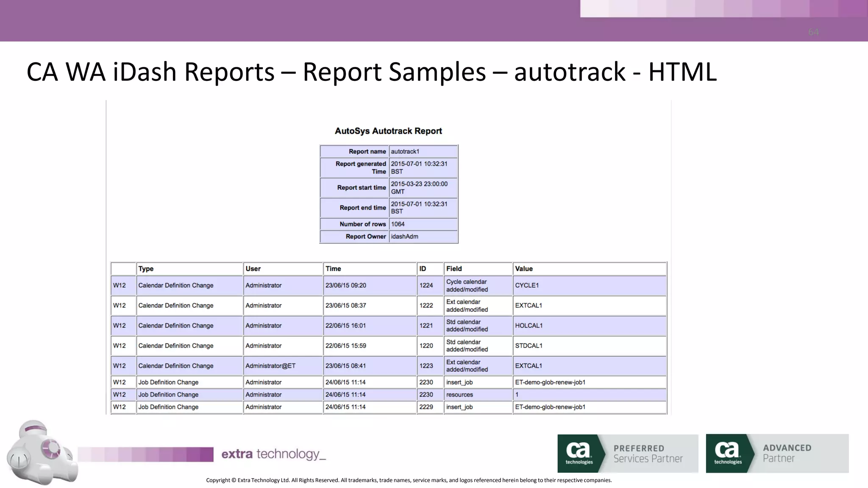Viewport: 868px width, 488px height.
Task: Click the slide number 64
Action: (813, 32)
